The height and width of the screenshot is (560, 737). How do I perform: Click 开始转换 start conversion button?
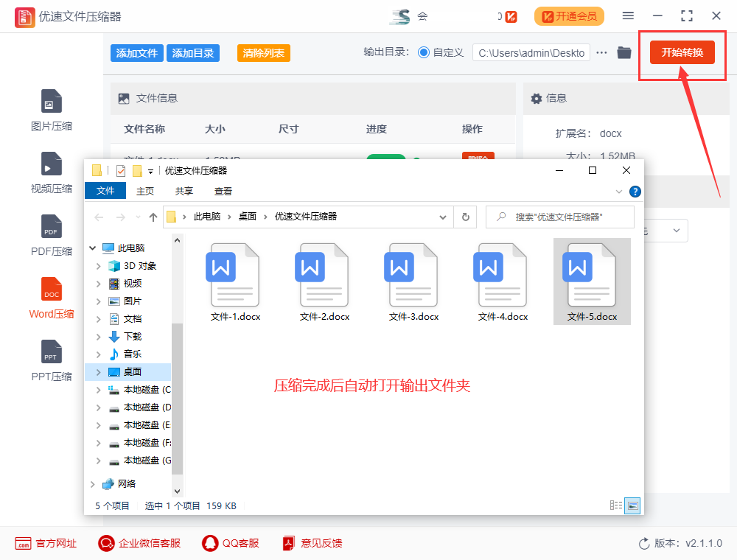pos(682,52)
